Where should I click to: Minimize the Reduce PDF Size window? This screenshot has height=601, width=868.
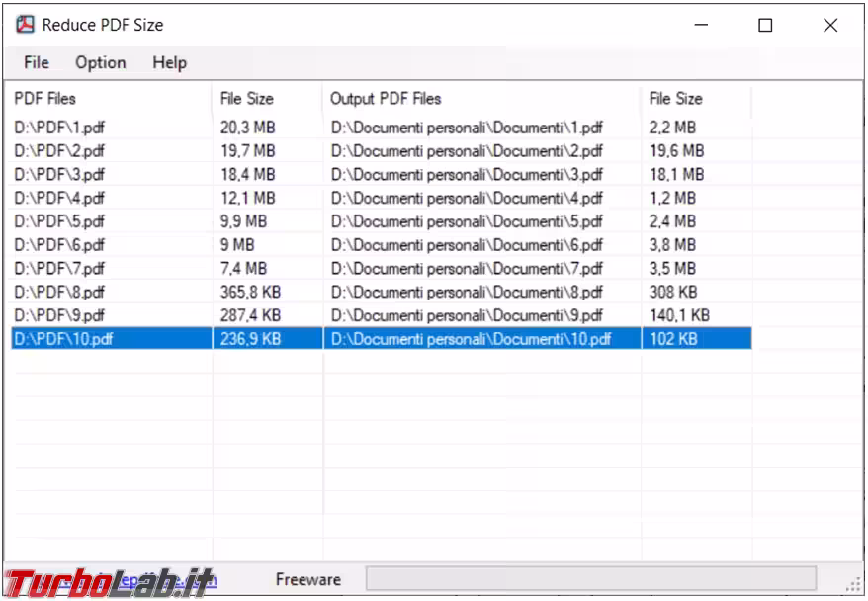pos(702,26)
